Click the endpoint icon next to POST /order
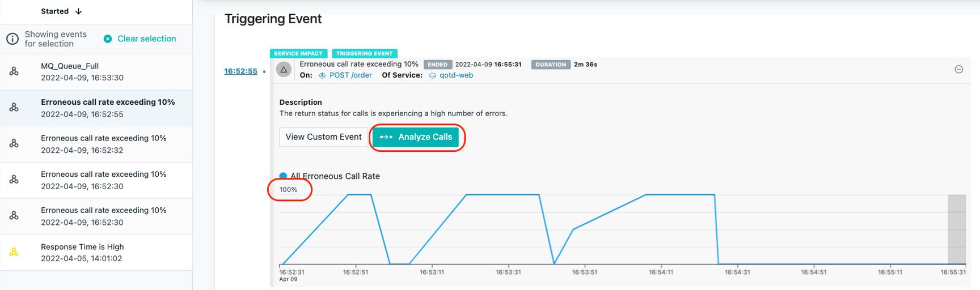Screen dimensions: 980x290 (322, 75)
